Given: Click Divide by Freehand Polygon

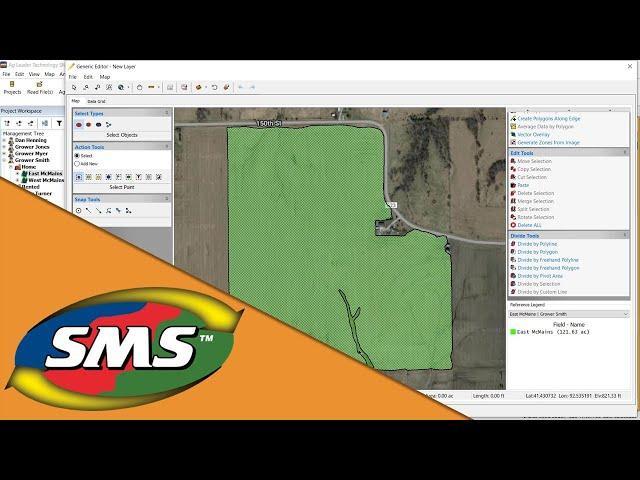Looking at the screenshot, I should click(x=549, y=268).
